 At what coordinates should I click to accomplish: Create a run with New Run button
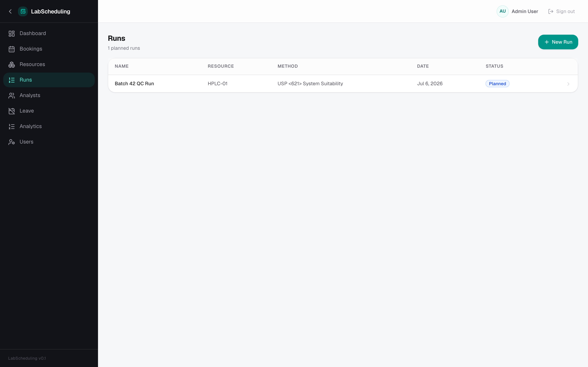(558, 42)
